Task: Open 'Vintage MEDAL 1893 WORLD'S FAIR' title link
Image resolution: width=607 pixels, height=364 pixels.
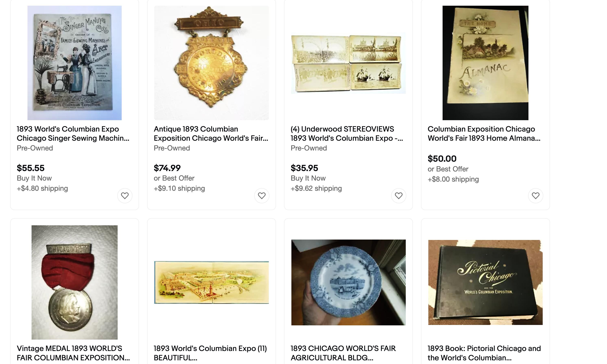Action: coord(73,353)
